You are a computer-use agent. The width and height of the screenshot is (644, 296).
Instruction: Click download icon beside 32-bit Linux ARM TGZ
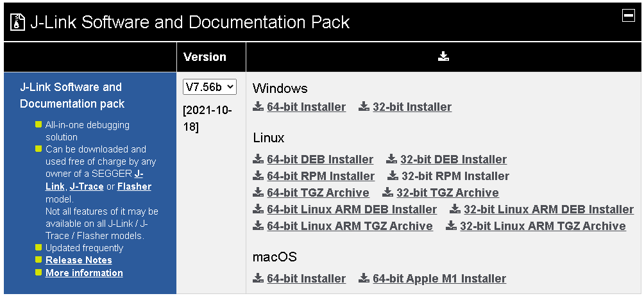point(452,226)
